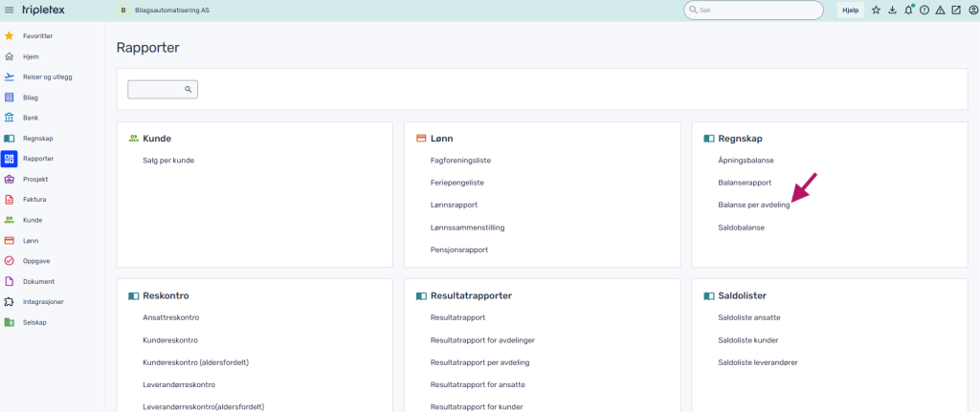Click the report filter input field

(163, 89)
